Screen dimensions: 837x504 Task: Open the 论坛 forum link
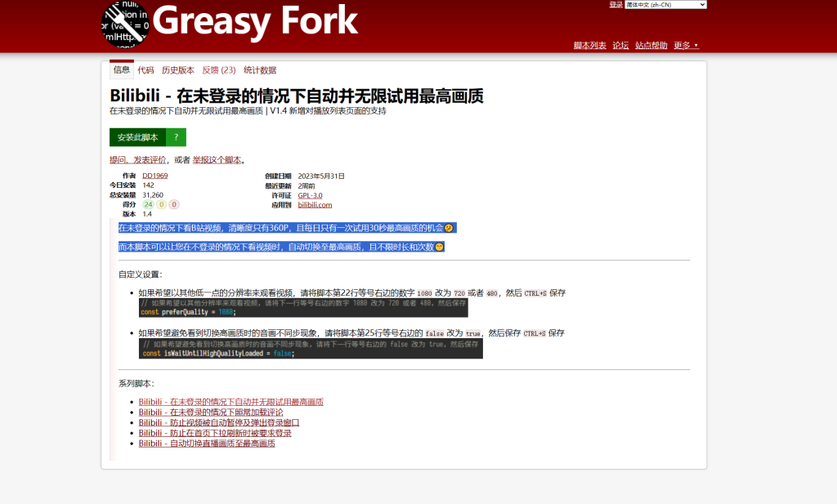620,45
